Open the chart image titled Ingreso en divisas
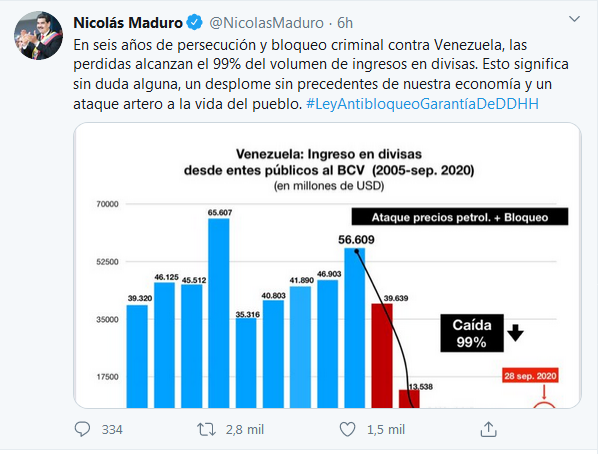This screenshot has height=454, width=600. (x=328, y=265)
